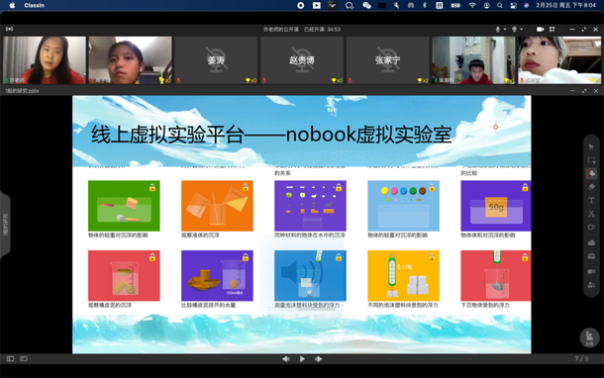Open the ClassIn menu in menu bar
604x378 pixels.
(x=34, y=5)
